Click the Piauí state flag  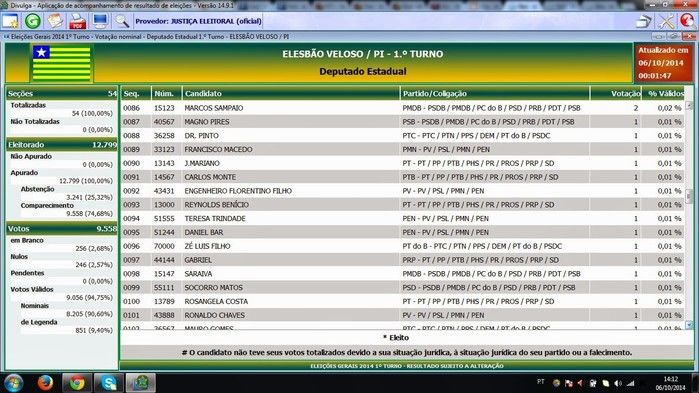click(x=62, y=63)
